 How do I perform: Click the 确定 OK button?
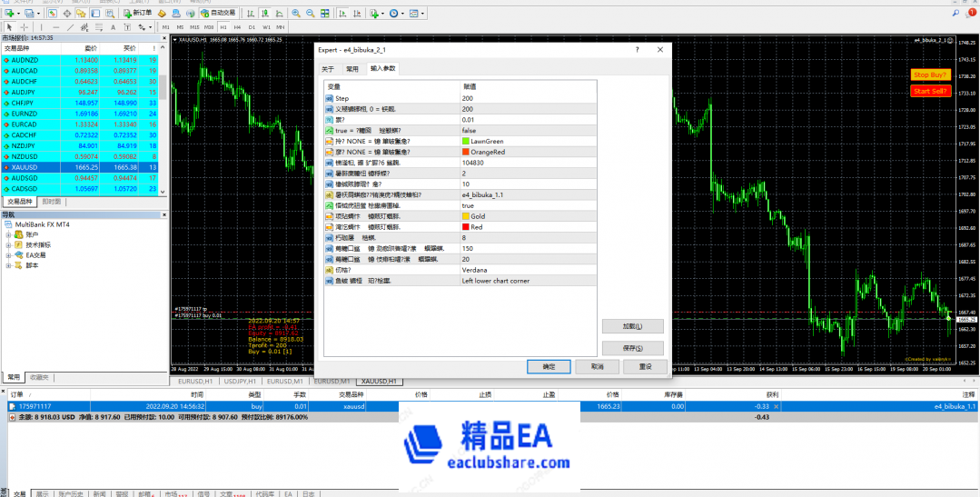pos(549,366)
